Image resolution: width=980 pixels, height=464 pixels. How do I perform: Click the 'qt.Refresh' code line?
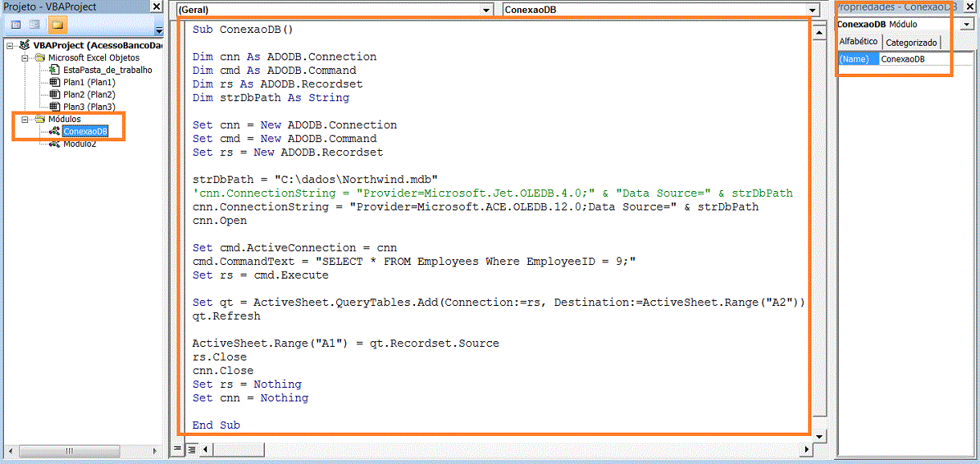(x=226, y=316)
